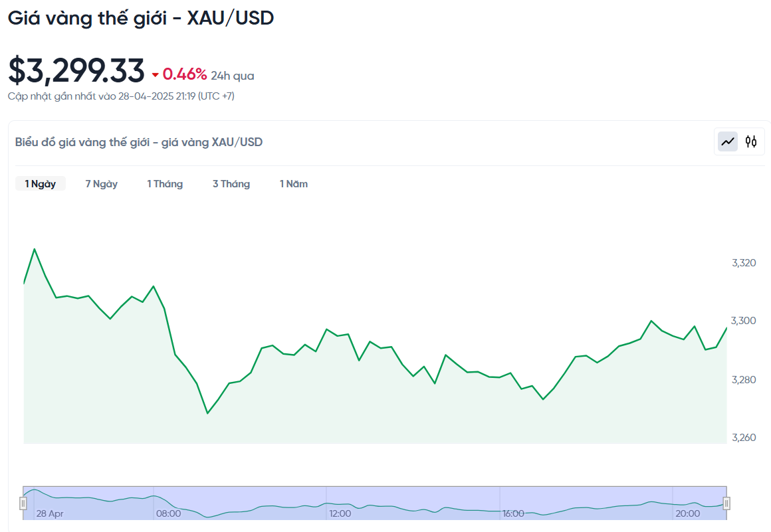771x532 pixels.
Task: Click the $3,299.33 gold price
Action: click(76, 71)
